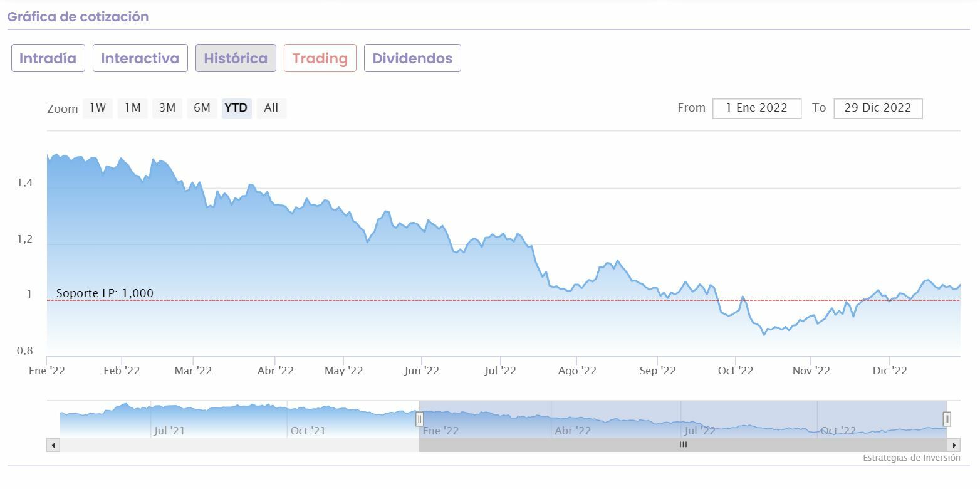The image size is (980, 489).
Task: Choose the 6M zoom range
Action: (202, 108)
